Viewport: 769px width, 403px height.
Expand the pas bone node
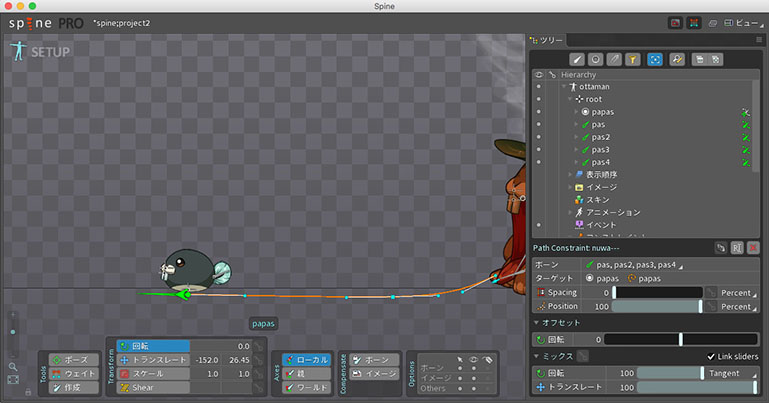pos(576,125)
